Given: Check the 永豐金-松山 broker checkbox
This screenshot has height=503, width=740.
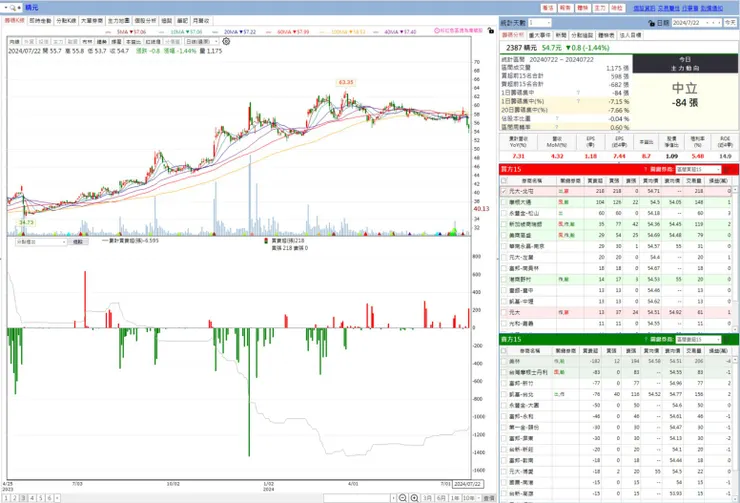Looking at the screenshot, I should [504, 213].
